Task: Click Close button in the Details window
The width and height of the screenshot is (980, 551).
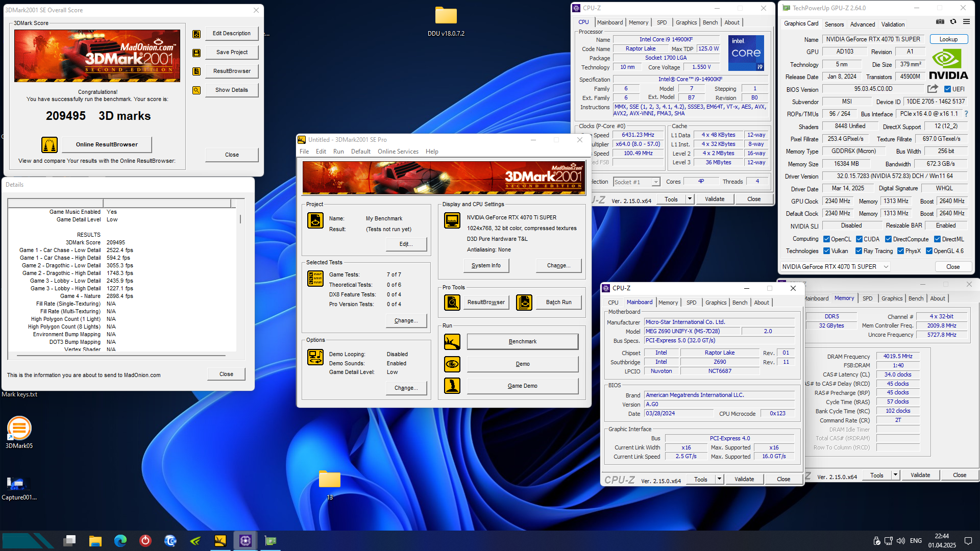Action: pos(226,374)
